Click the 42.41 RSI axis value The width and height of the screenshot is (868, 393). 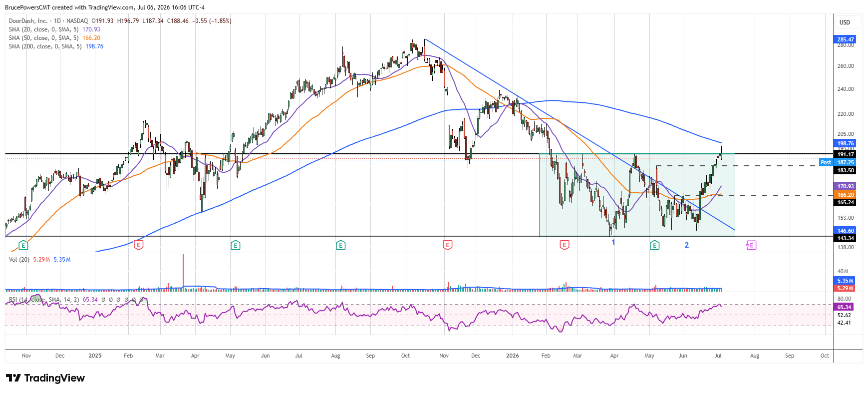(844, 323)
